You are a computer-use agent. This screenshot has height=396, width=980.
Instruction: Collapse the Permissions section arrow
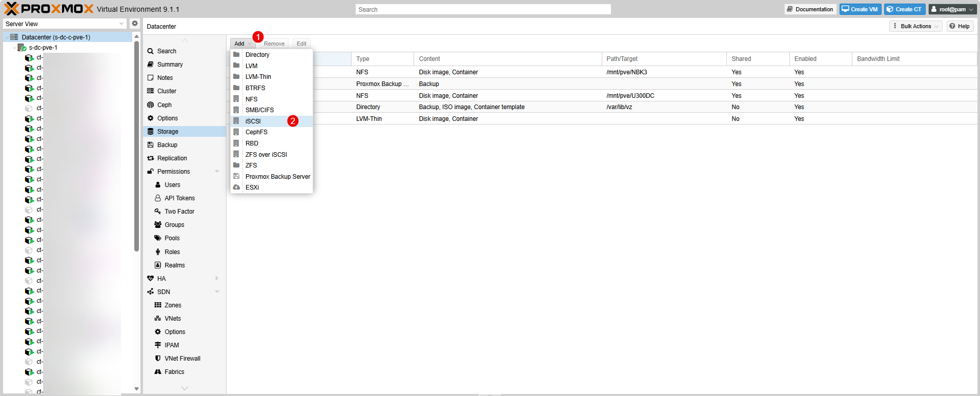click(217, 172)
